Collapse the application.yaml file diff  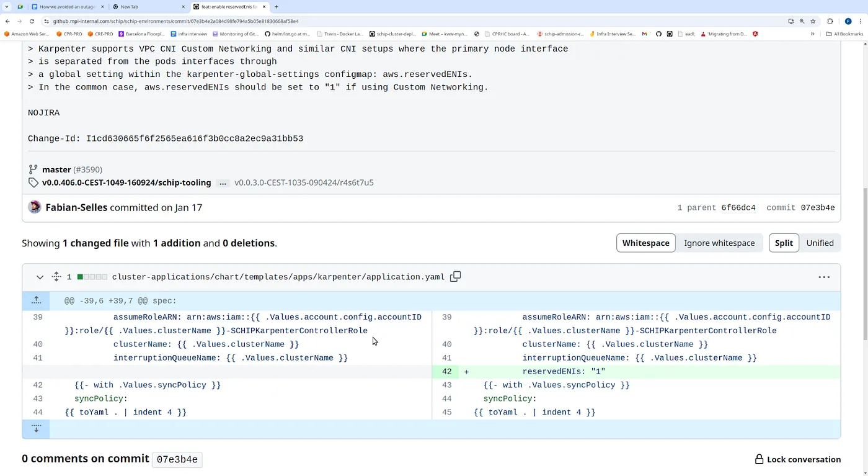[x=40, y=277]
